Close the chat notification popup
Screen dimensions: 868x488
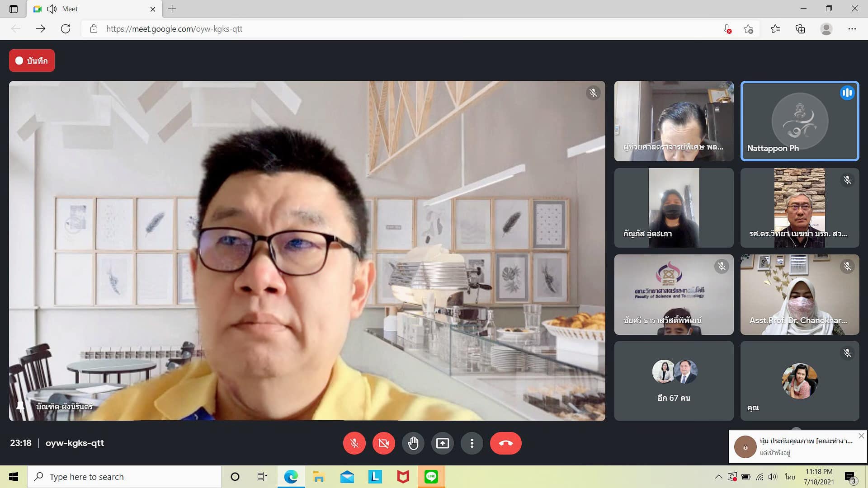861,436
